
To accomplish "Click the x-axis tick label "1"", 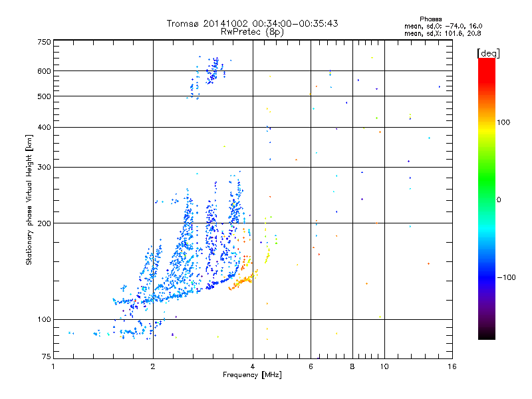I will click(x=53, y=366).
